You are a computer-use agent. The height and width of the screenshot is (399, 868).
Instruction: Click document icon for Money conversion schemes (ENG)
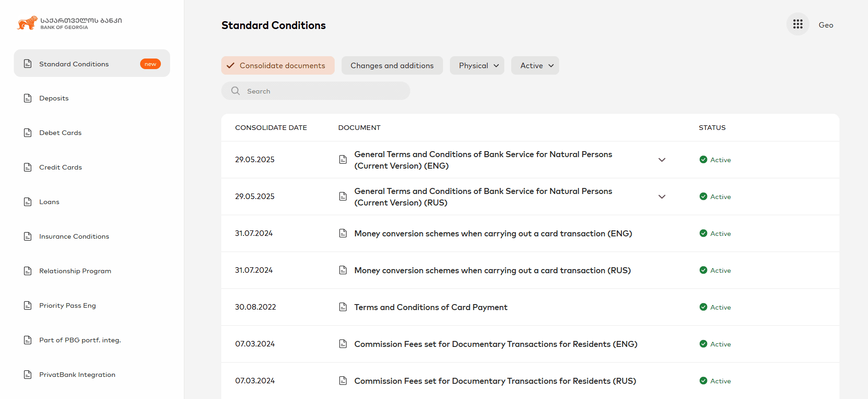(343, 233)
